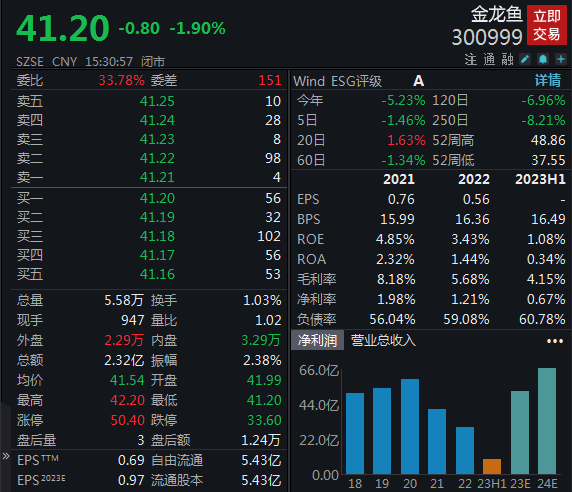Screen dimensions: 572x492
Task: Click 52周高 value 48.86
Action: (548, 140)
